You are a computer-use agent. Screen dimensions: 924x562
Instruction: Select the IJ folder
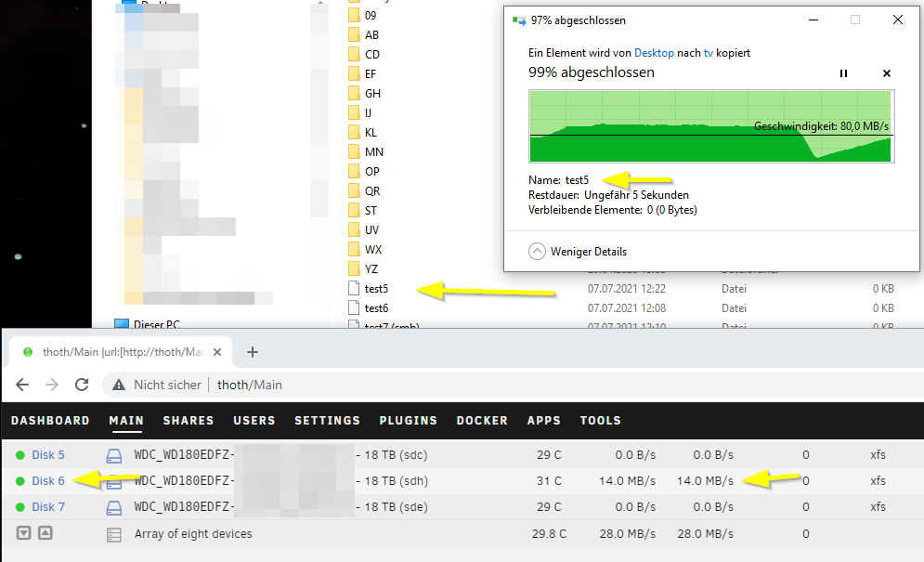[x=360, y=112]
